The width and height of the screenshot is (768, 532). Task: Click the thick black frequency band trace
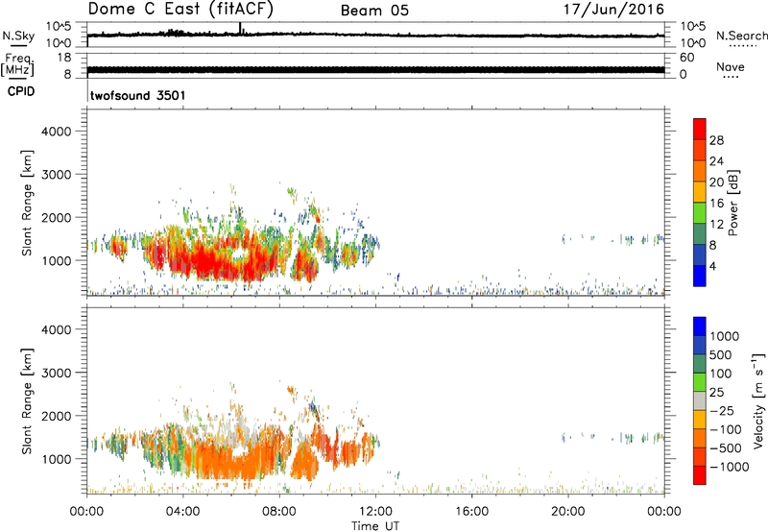[x=375, y=70]
